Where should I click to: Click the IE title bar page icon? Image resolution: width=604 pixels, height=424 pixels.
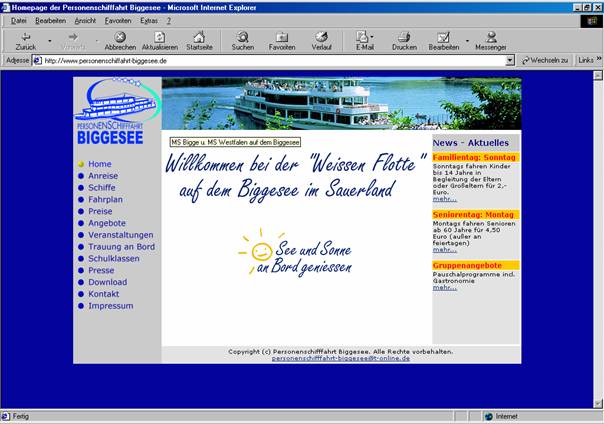pyautogui.click(x=5, y=7)
